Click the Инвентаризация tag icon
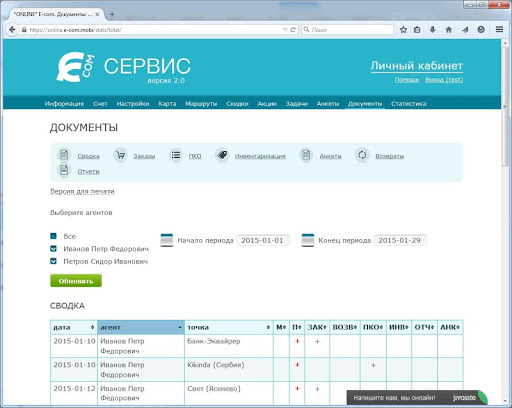 point(222,155)
